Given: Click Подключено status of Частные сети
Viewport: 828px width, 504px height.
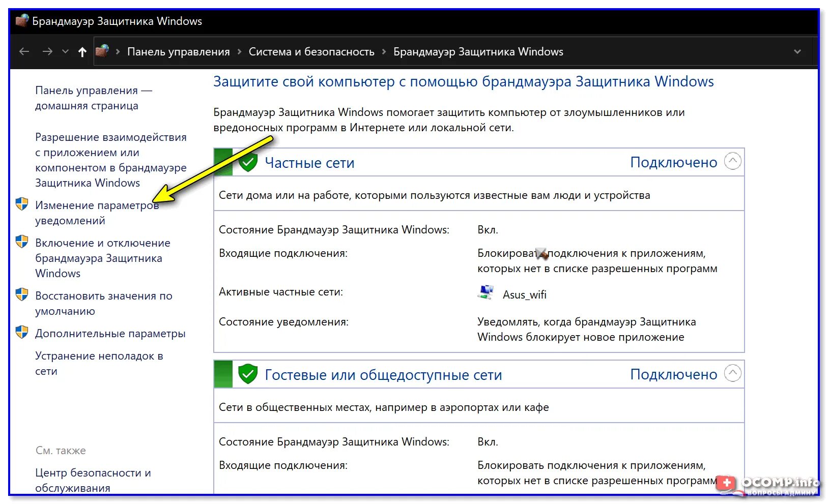Looking at the screenshot, I should coord(673,162).
